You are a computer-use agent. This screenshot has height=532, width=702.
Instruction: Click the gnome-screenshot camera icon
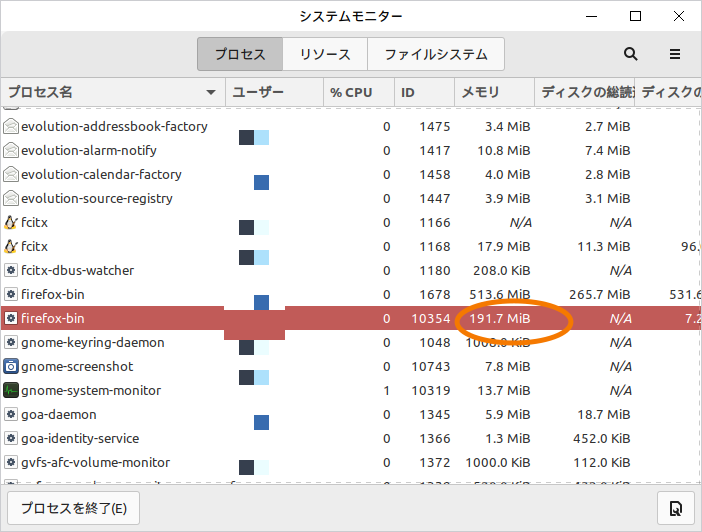(11, 366)
